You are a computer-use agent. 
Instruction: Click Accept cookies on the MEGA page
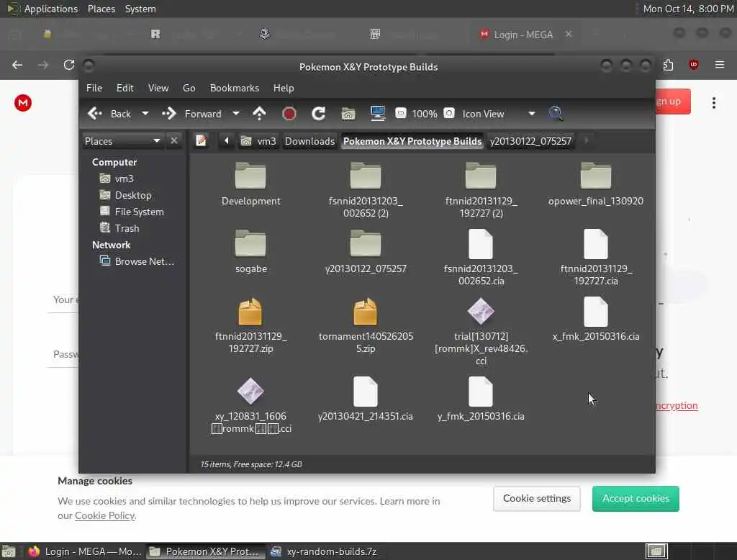636,498
